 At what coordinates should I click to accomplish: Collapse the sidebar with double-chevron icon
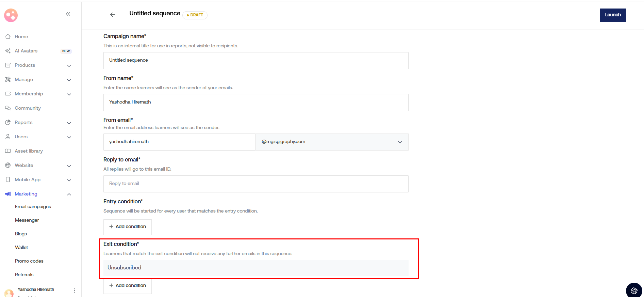point(68,14)
